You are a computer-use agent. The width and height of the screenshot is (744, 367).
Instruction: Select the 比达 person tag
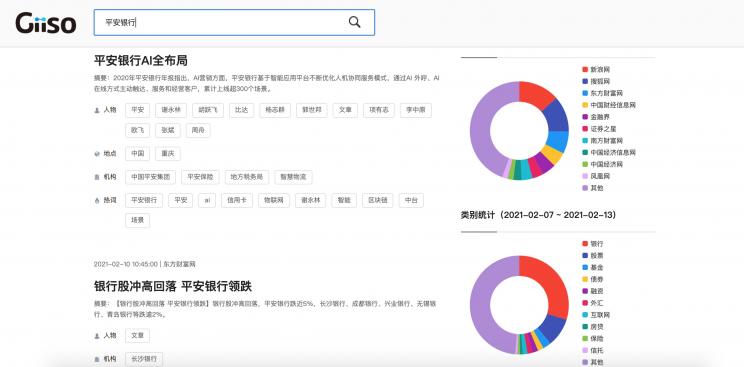click(242, 110)
